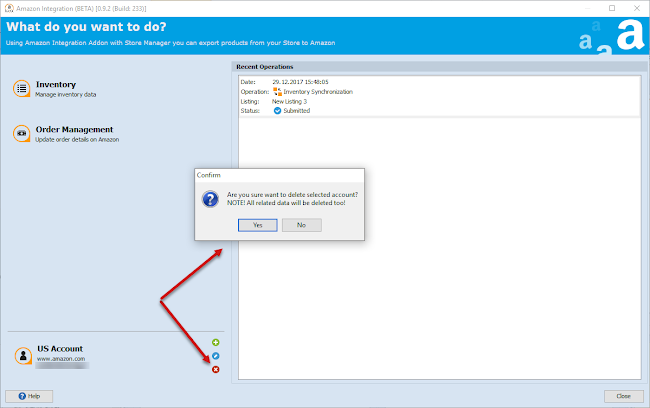
Task: Delete the account with red X icon
Action: point(216,369)
